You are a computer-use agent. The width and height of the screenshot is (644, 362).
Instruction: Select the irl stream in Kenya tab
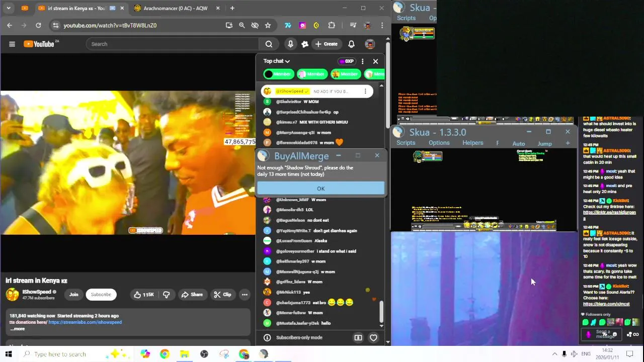click(x=76, y=8)
